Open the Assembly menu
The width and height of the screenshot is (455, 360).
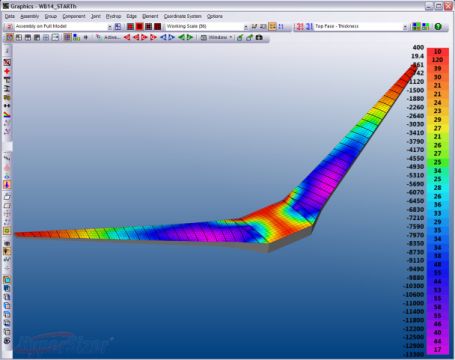30,16
